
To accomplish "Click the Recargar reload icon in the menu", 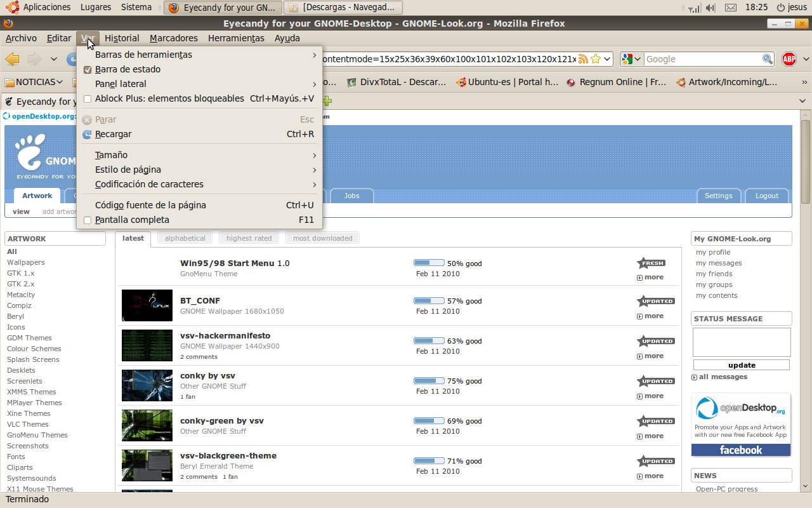I will [87, 134].
